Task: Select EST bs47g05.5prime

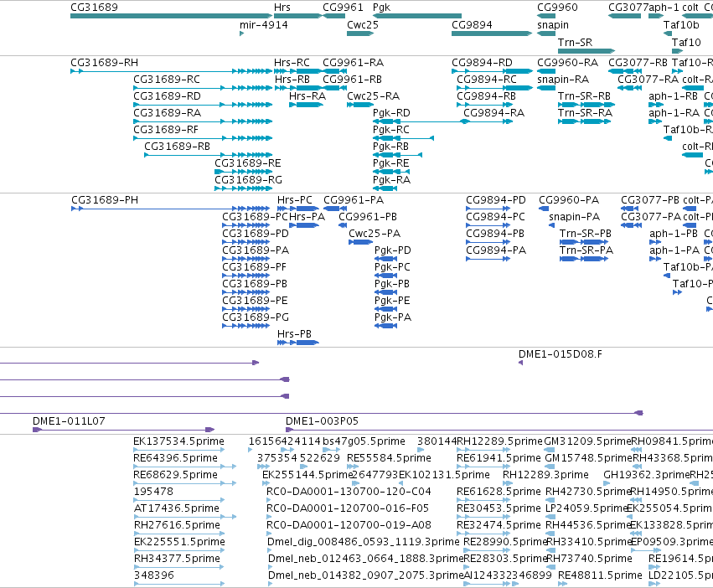Action: [332, 450]
